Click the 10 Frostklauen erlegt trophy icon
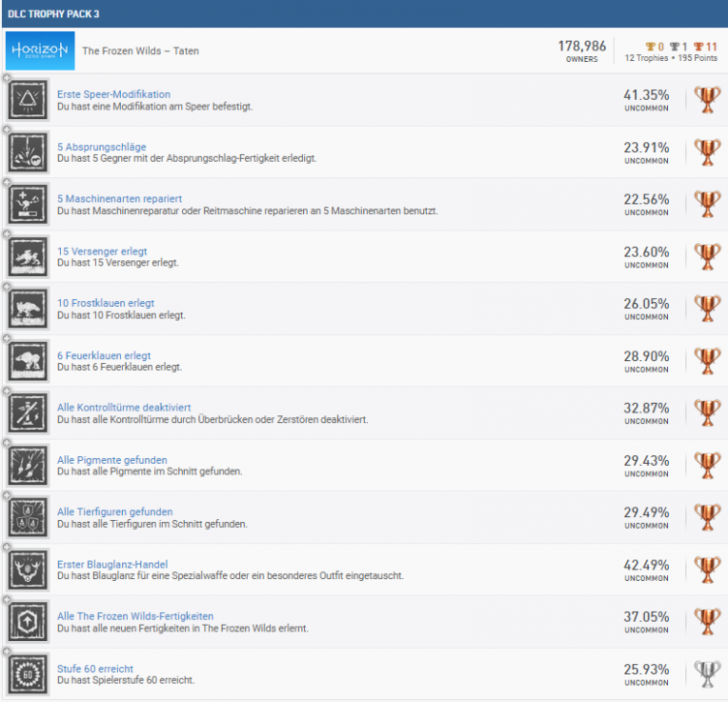Viewport: 728px width, 702px height. tap(26, 309)
